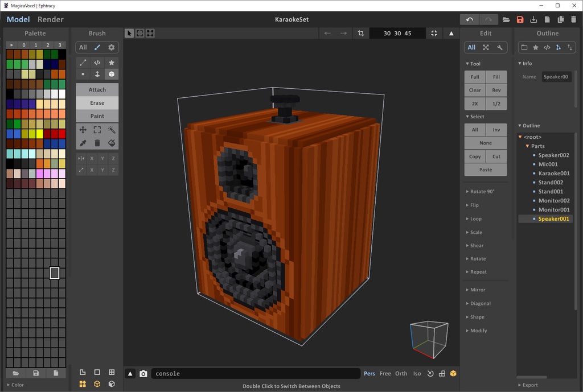Expand the Color section under palette

point(15,385)
